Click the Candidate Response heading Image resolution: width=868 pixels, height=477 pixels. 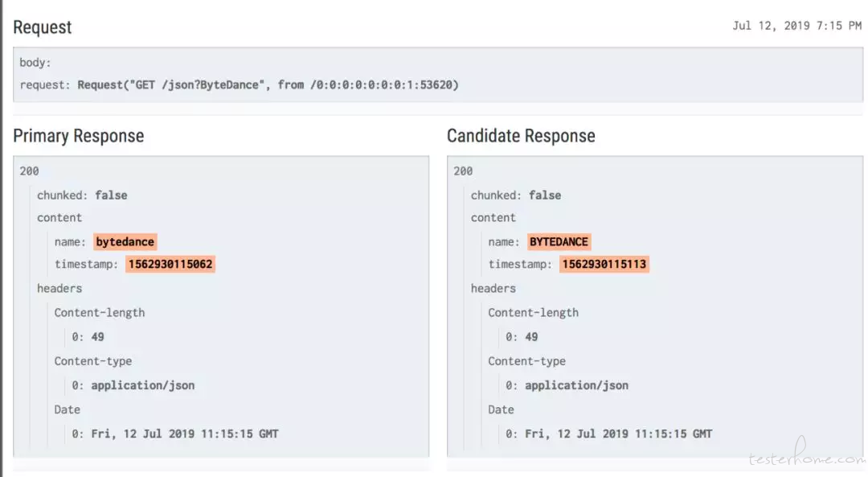tap(521, 136)
